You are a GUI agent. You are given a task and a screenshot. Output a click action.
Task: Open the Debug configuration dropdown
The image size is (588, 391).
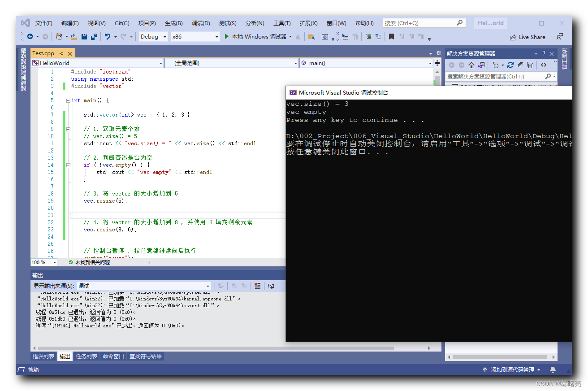point(153,37)
